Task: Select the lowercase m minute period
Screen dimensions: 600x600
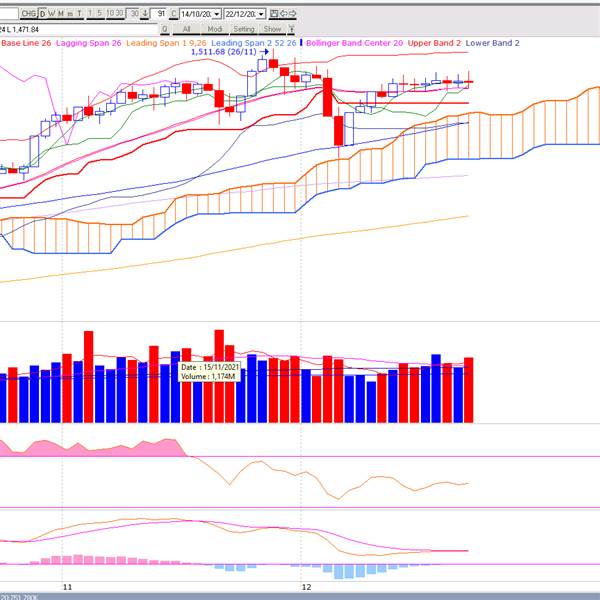Action: click(x=70, y=14)
